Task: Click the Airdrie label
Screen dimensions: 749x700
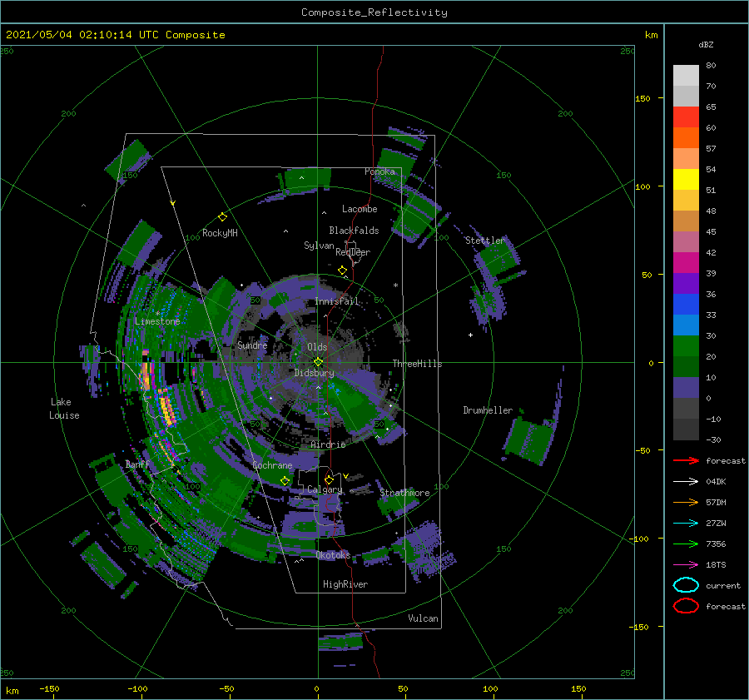Action: [x=328, y=444]
